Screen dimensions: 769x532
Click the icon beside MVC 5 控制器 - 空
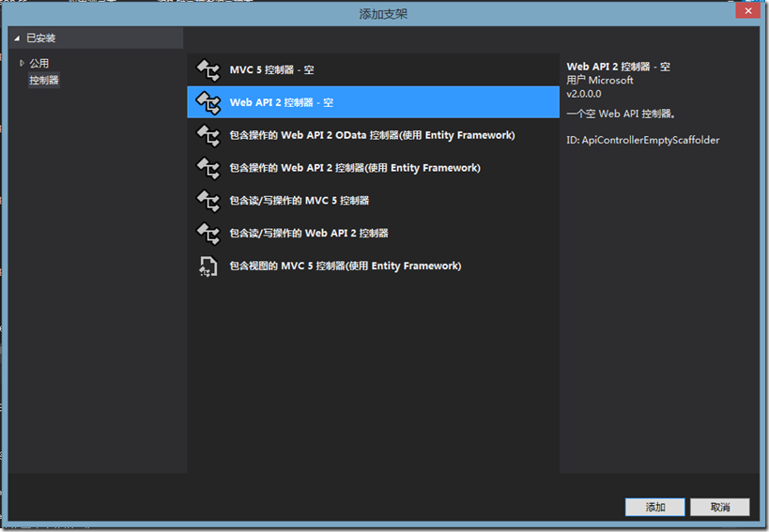[x=208, y=70]
